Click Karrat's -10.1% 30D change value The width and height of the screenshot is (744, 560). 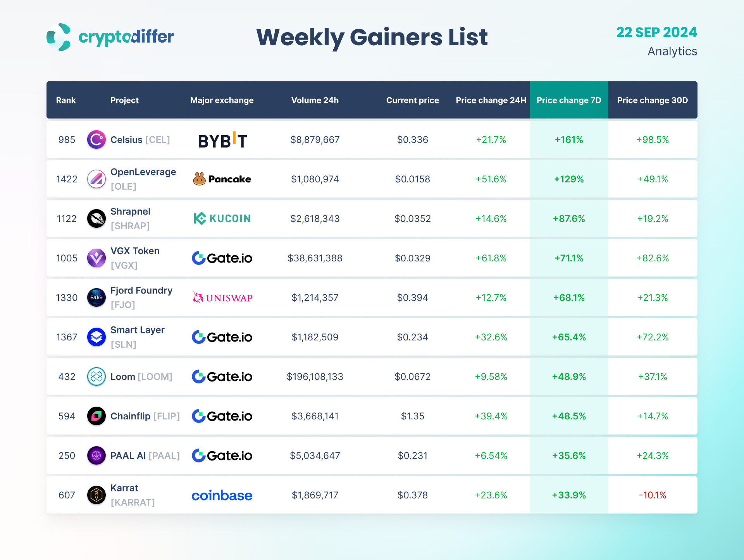[x=652, y=495]
